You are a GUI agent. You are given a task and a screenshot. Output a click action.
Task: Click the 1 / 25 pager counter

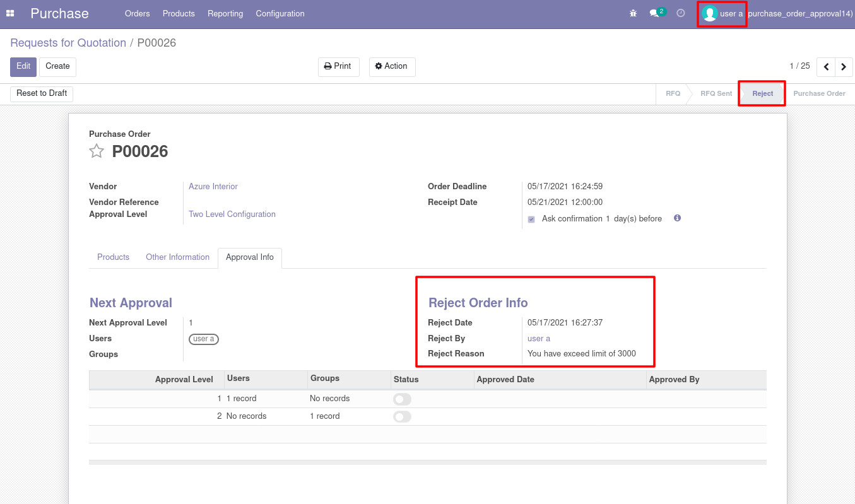pyautogui.click(x=799, y=66)
